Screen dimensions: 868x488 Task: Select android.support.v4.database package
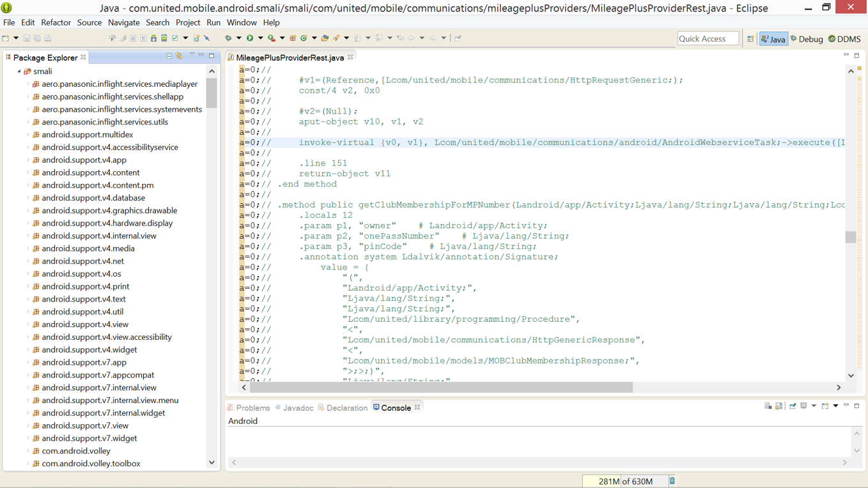click(93, 198)
